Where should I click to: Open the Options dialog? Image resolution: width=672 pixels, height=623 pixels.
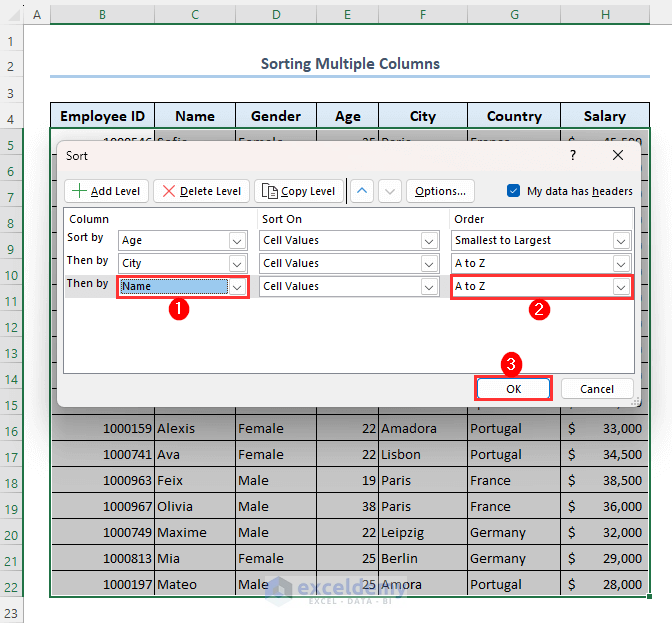pyautogui.click(x=440, y=191)
